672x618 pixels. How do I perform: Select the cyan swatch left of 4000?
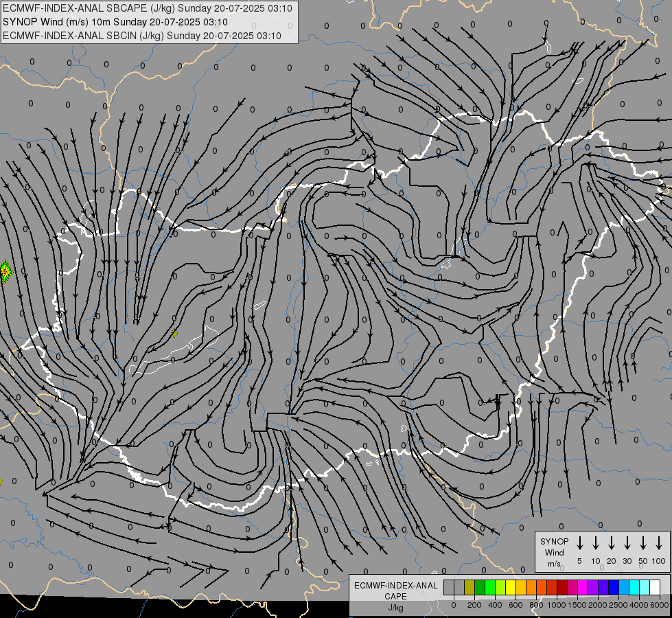pyautogui.click(x=634, y=587)
